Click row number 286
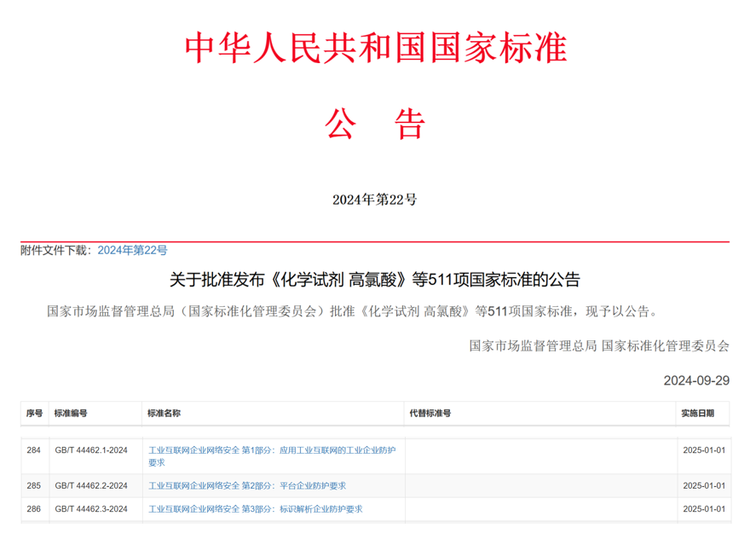The height and width of the screenshot is (545, 756). point(34,509)
